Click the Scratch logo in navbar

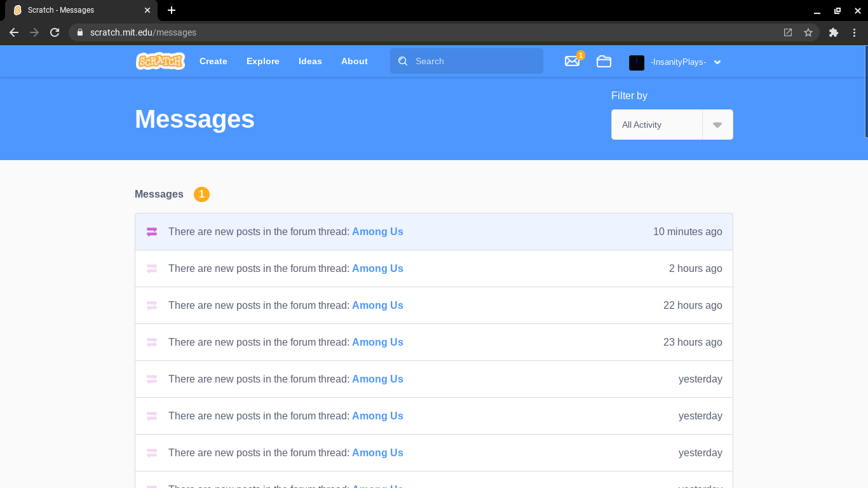pos(160,61)
